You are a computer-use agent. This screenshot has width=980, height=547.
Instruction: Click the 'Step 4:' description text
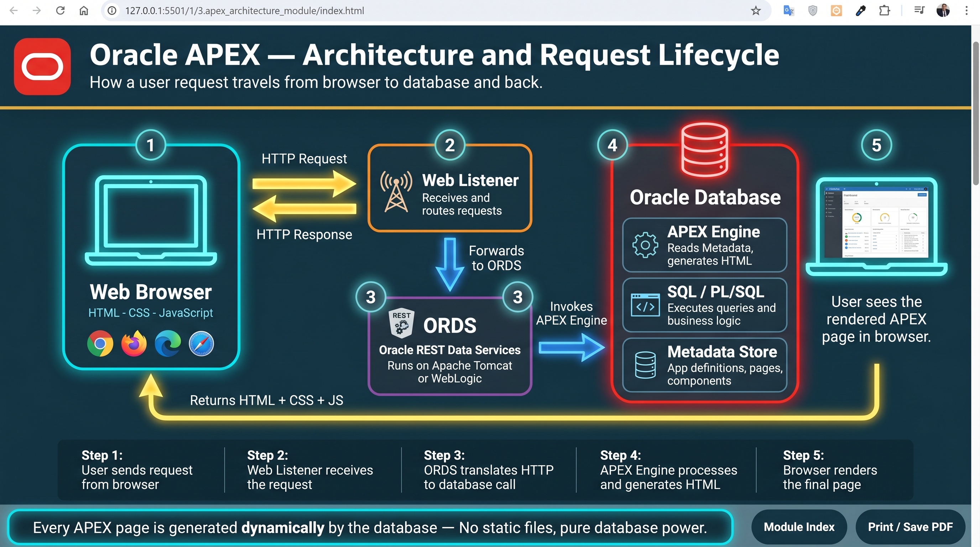(668, 477)
